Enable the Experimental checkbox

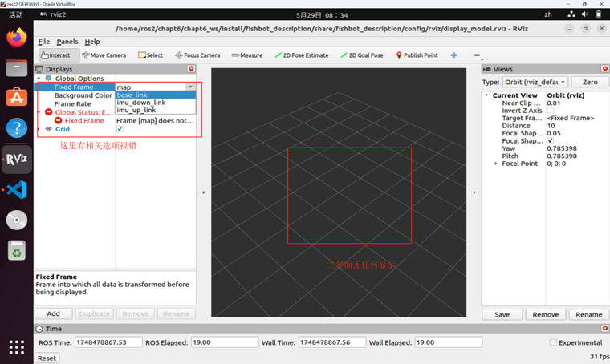coord(553,342)
